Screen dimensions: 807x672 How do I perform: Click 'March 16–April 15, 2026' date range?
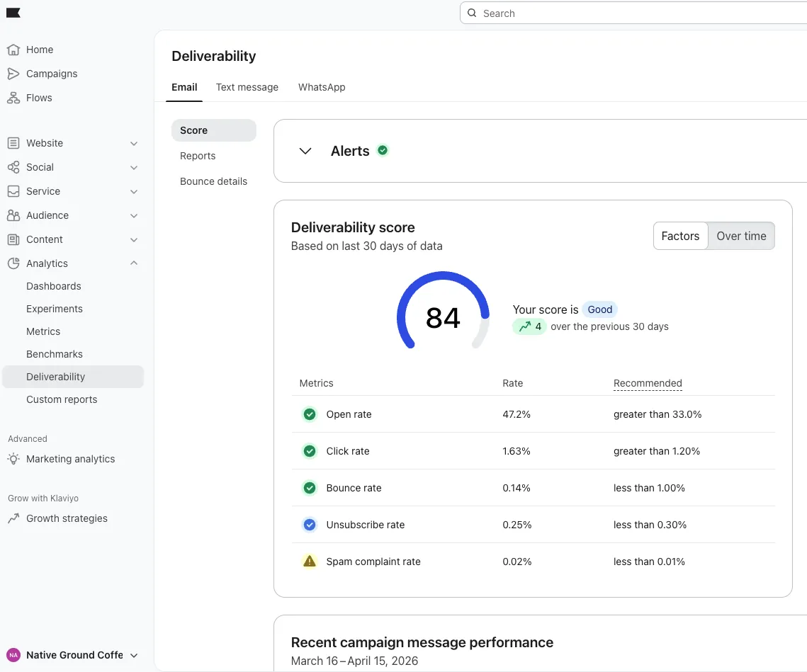tap(354, 661)
